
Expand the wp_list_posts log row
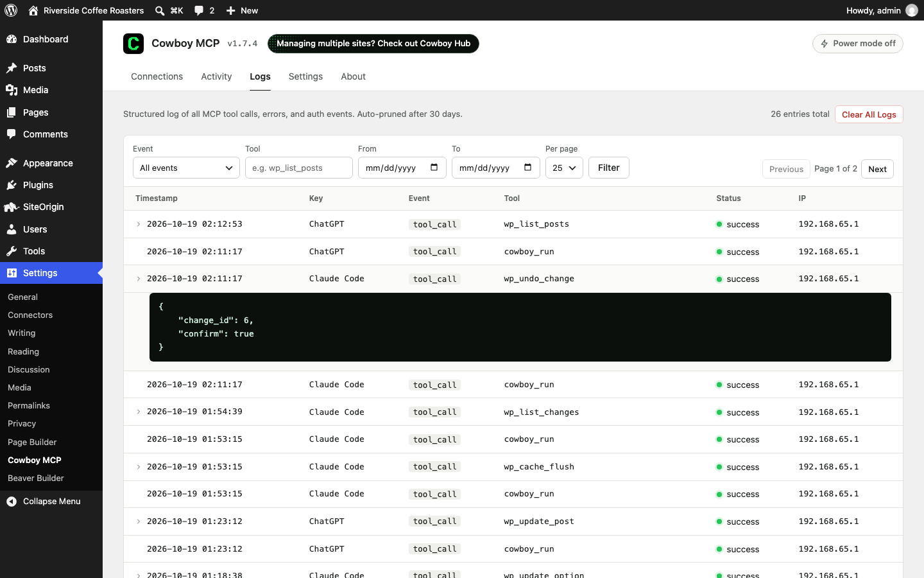pos(139,224)
